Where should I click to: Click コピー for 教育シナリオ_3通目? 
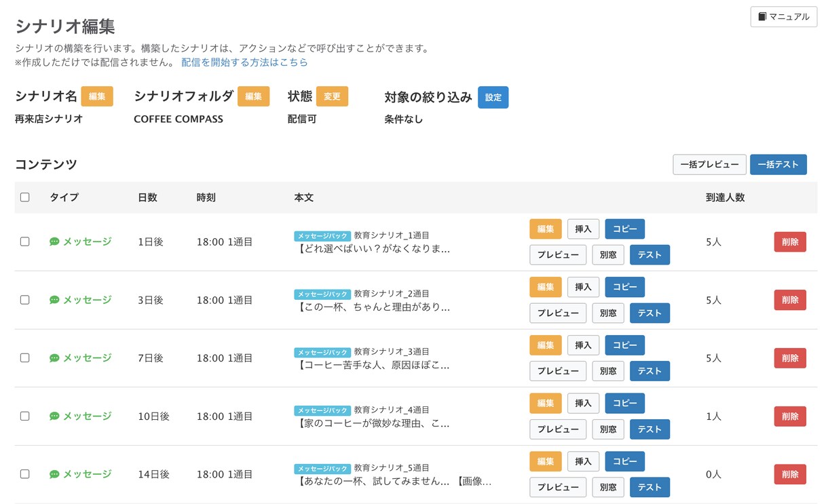click(x=624, y=345)
